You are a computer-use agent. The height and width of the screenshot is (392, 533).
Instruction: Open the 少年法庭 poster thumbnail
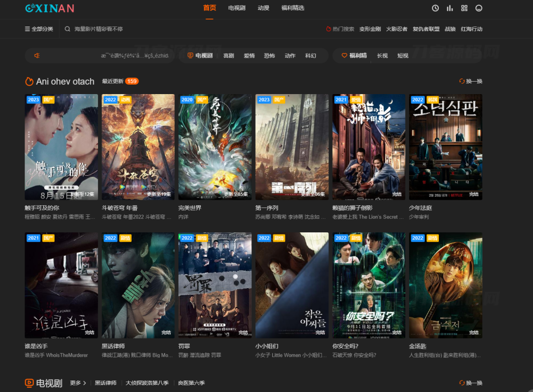pos(446,147)
